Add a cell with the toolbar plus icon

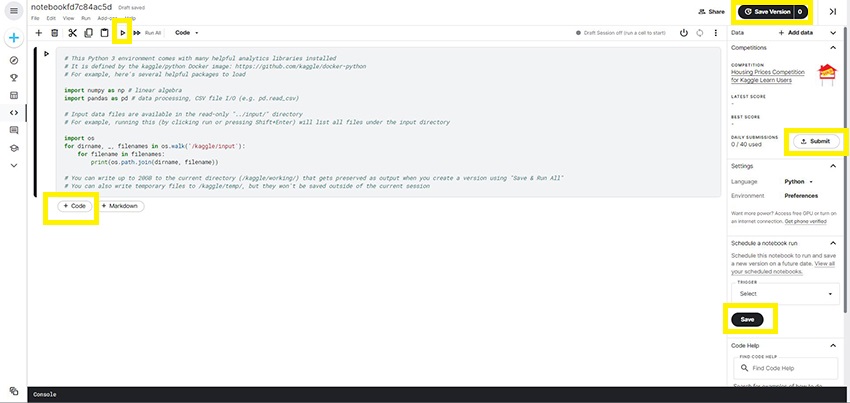click(38, 33)
